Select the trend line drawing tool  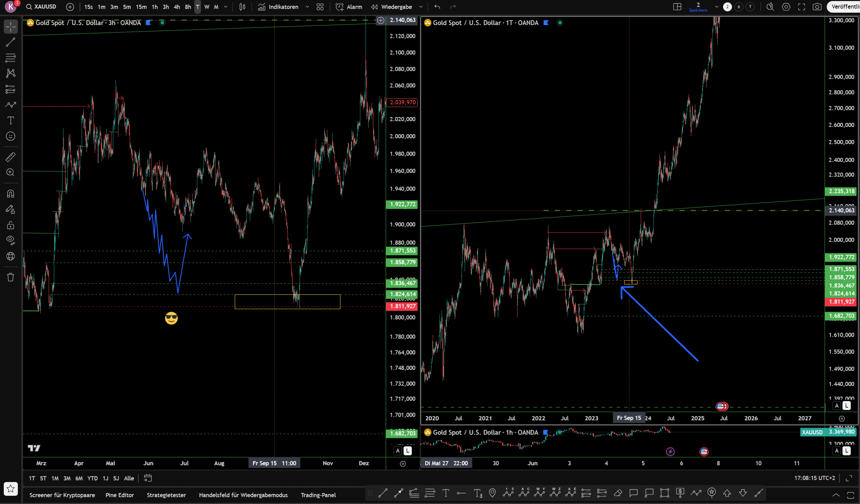(10, 42)
